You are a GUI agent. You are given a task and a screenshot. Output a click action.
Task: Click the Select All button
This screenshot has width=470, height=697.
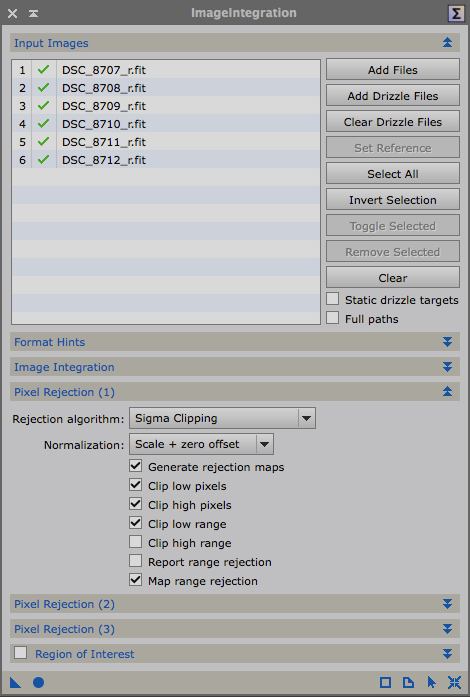393,174
